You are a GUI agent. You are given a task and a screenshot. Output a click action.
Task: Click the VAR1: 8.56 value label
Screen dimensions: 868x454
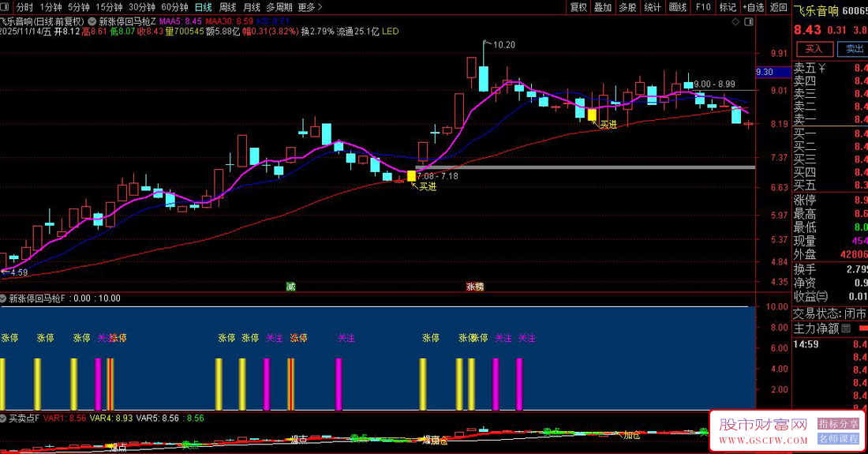(x=65, y=418)
